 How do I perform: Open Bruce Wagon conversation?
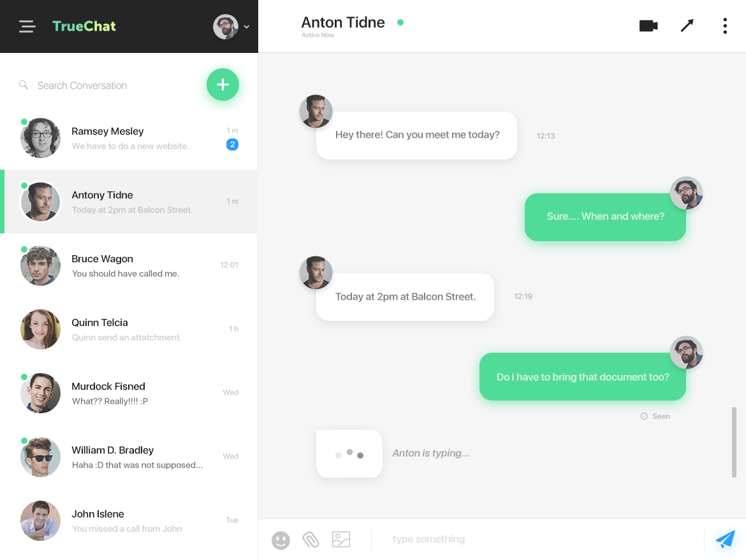click(x=129, y=265)
